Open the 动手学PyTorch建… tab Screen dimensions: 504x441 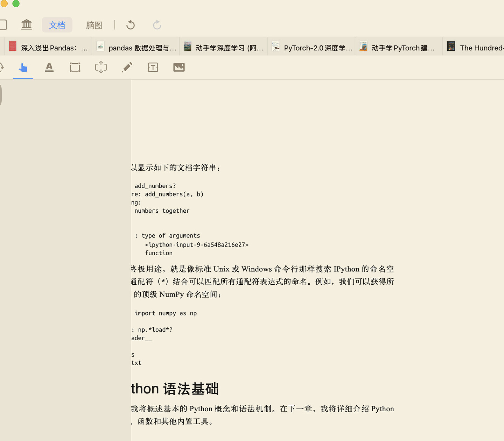pos(399,47)
